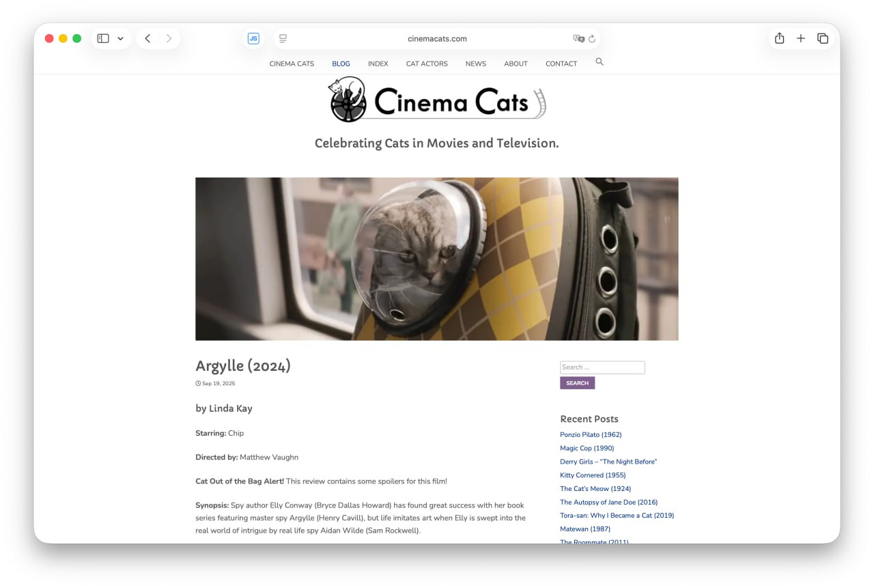Open the CAT ACTORS menu item
The width and height of the screenshot is (874, 588).
point(427,64)
